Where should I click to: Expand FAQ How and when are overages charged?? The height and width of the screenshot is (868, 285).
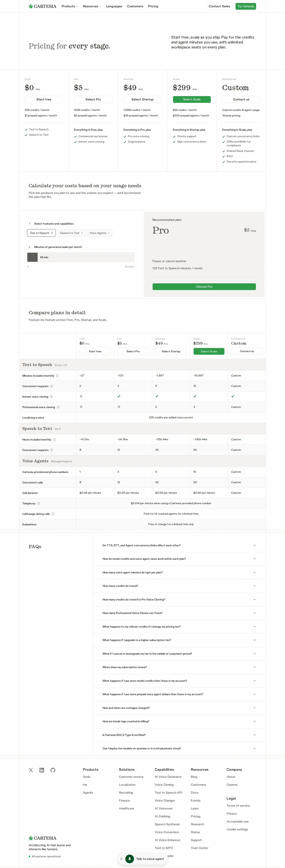point(179,708)
